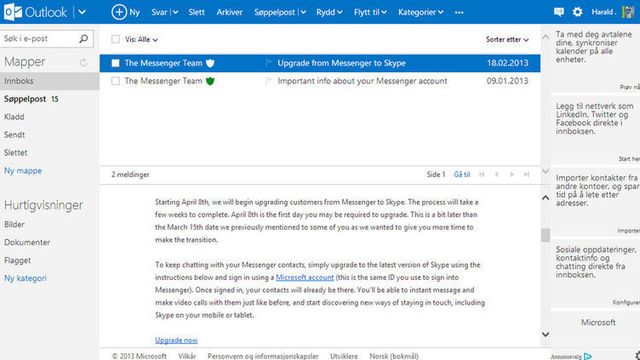Click the Ny mappe link
The image size is (640, 360).
click(x=23, y=171)
